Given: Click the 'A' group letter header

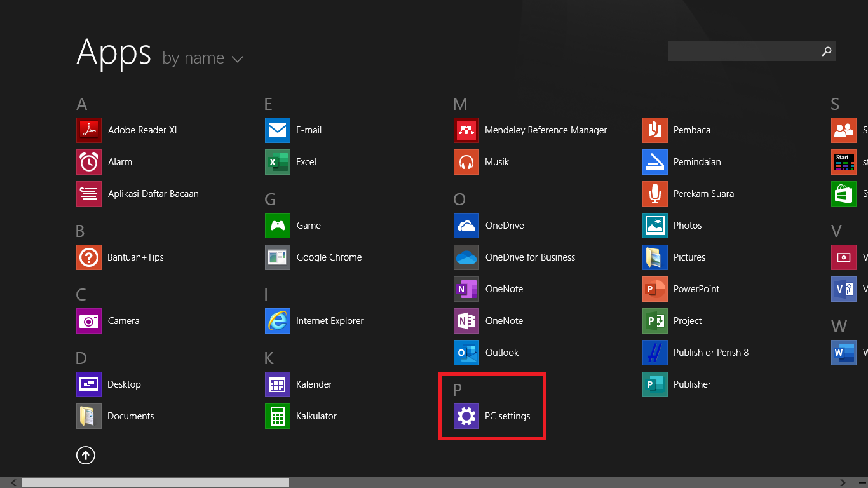Looking at the screenshot, I should (x=81, y=104).
